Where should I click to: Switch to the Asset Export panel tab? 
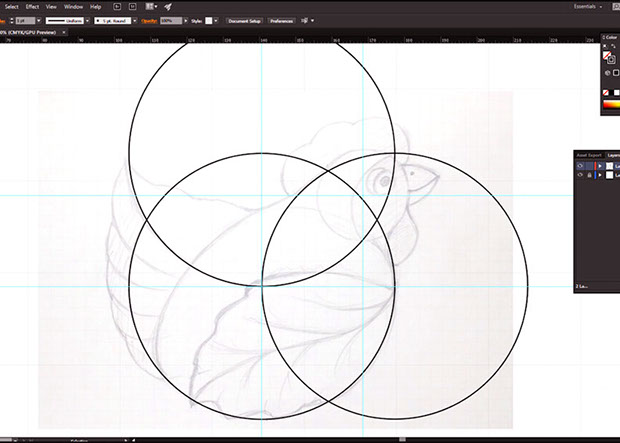coord(589,155)
